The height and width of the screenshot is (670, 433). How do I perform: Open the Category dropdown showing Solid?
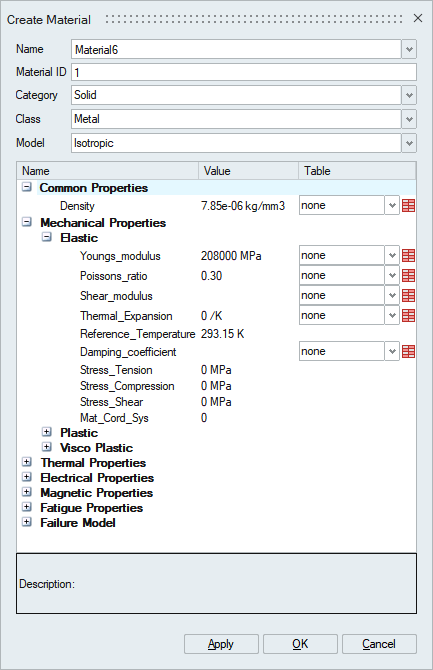[x=409, y=95]
